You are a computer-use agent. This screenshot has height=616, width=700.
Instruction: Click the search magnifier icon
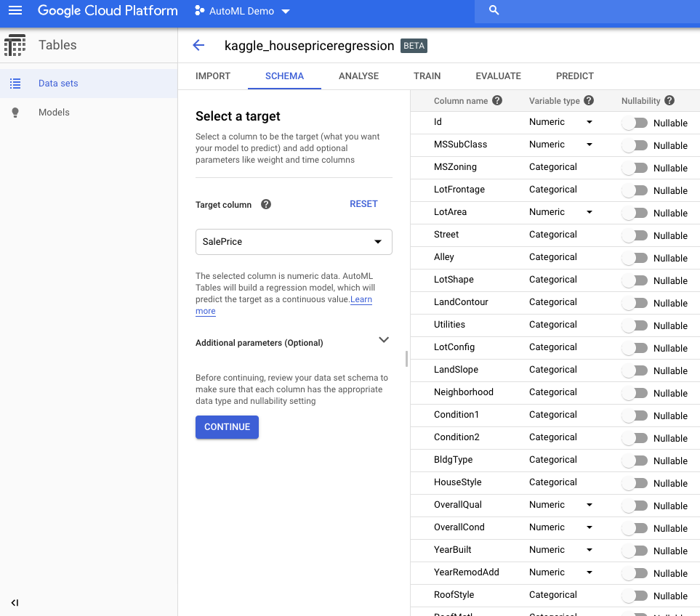tap(494, 10)
